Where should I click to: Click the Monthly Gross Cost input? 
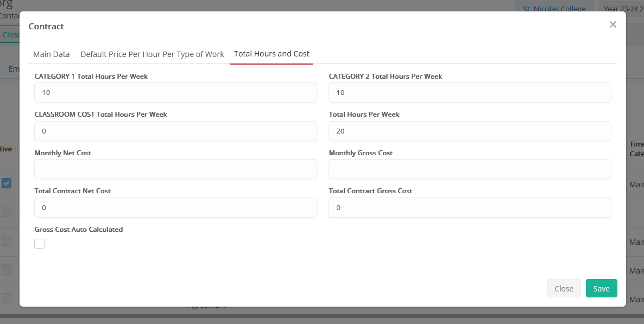click(470, 169)
